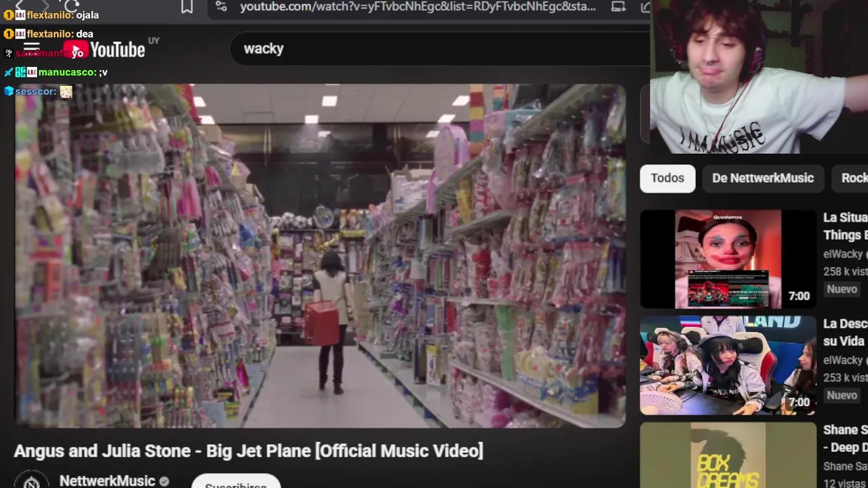This screenshot has height=488, width=868.
Task: Click the verified badge next to NettwerkMusic
Action: [x=163, y=481]
